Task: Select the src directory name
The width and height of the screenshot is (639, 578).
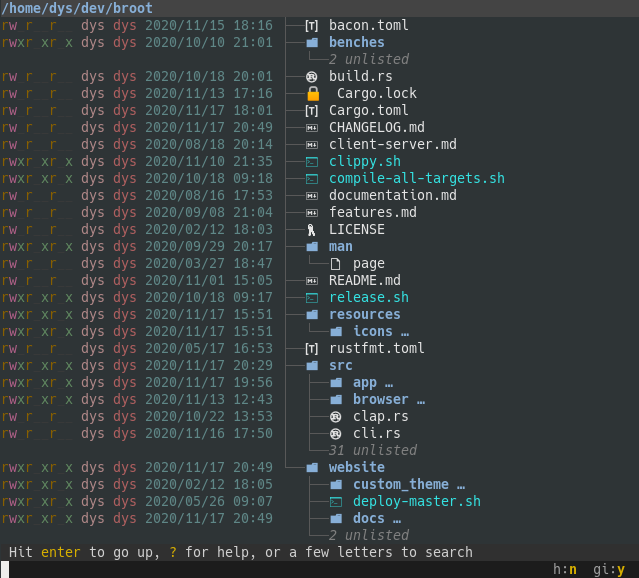Action: pyautogui.click(x=341, y=366)
